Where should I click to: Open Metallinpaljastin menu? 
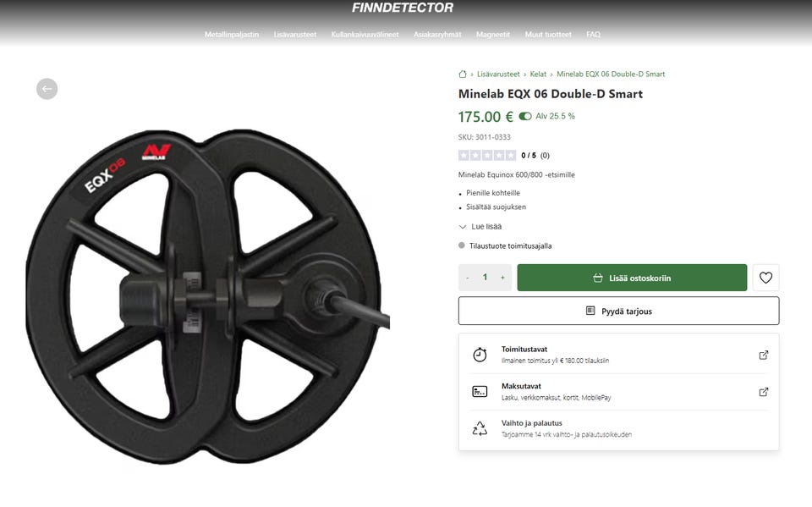232,34
